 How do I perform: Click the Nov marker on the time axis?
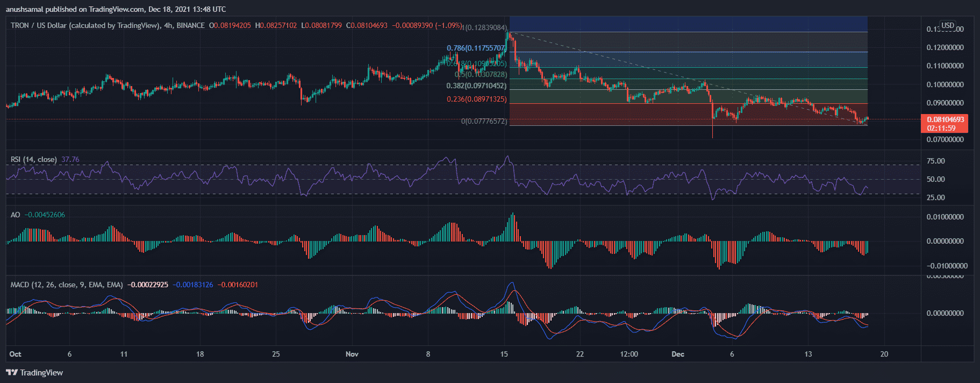[352, 354]
